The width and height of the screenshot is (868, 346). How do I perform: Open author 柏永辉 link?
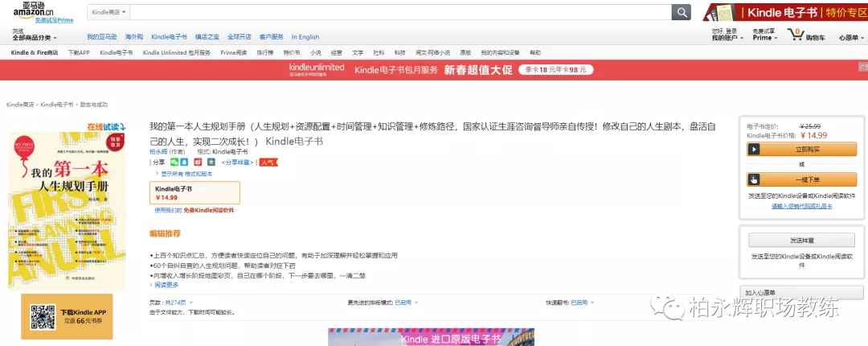tap(159, 151)
